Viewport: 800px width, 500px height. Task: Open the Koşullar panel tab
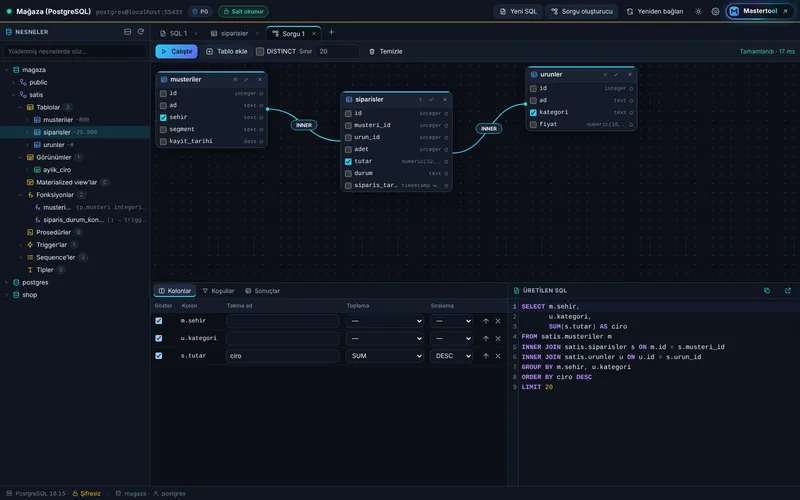(218, 291)
